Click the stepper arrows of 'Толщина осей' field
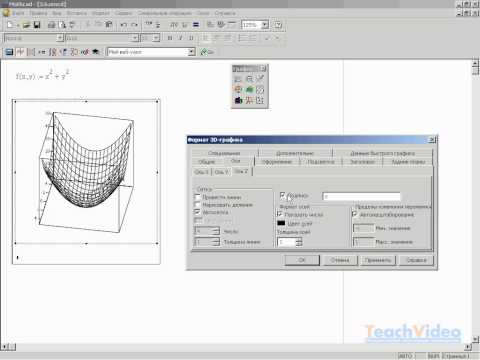This screenshot has width=480, height=360. tap(299, 242)
